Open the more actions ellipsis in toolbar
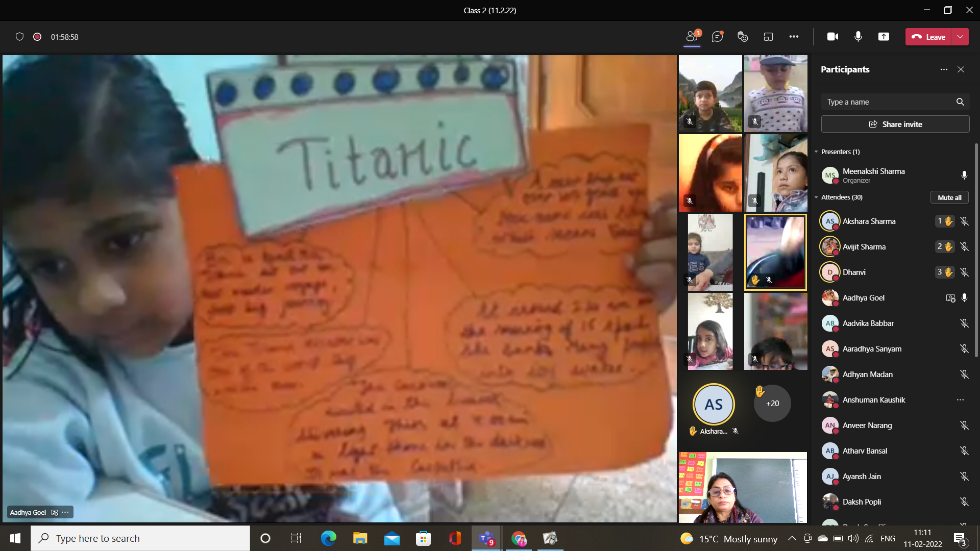Screen dimensions: 980x551 click(x=794, y=37)
